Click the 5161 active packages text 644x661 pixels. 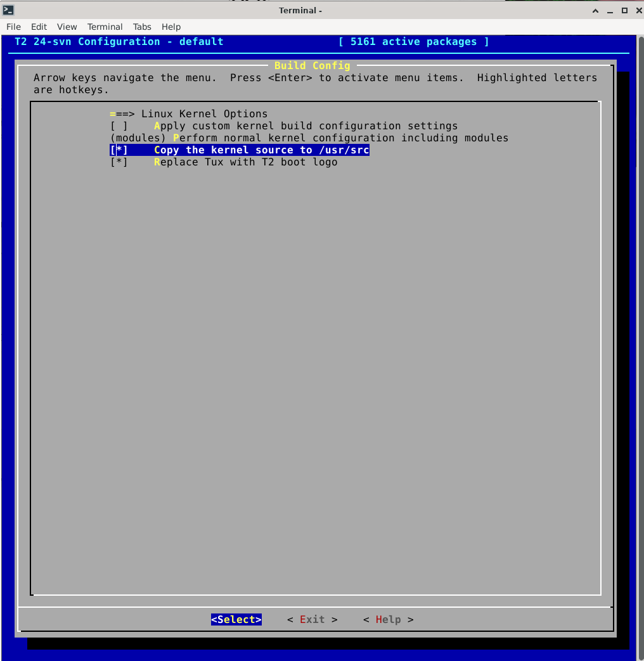pyautogui.click(x=413, y=42)
